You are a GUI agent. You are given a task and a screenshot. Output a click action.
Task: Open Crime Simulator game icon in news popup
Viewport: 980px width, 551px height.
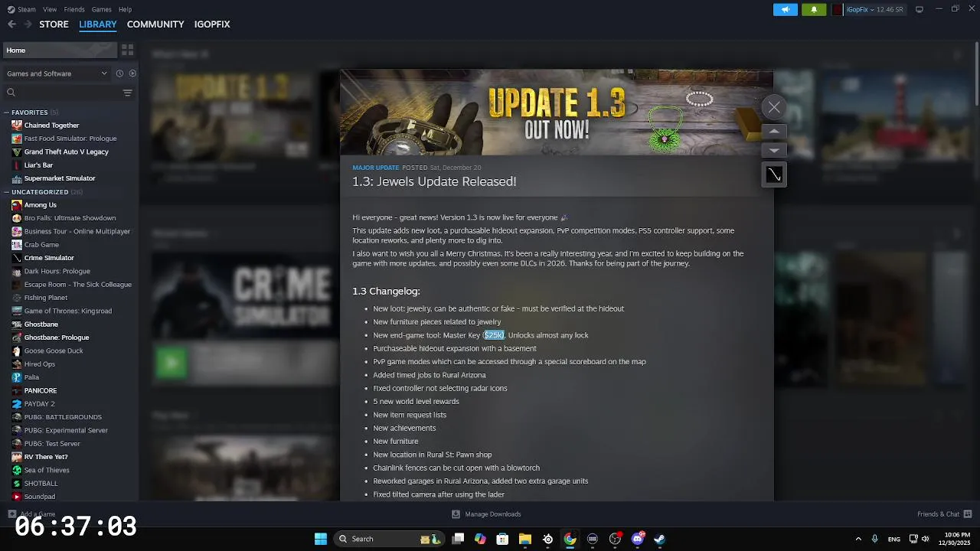tap(774, 175)
